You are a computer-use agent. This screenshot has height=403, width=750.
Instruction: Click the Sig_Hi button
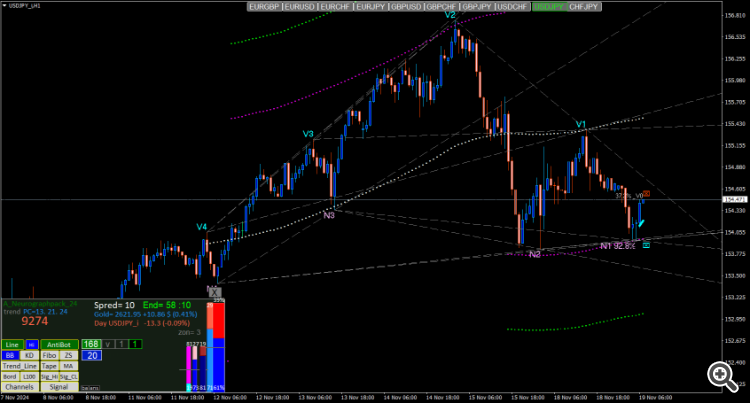[50, 377]
